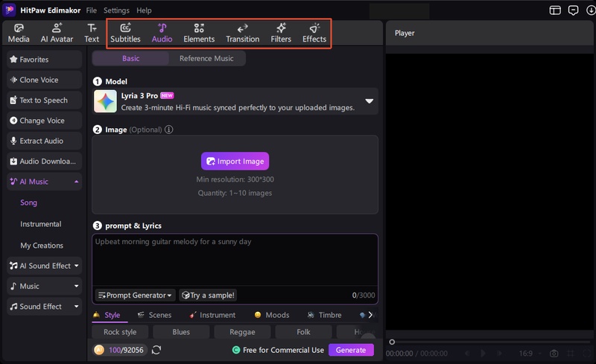Open the Effects panel
Image resolution: width=596 pixels, height=364 pixels.
314,33
